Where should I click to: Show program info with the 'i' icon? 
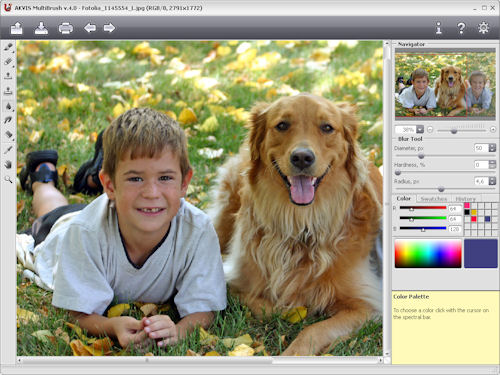coord(439,28)
